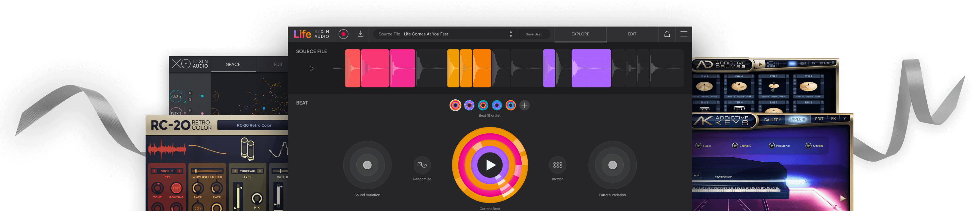
Task: Click Wow Flutter balance slider in RC-20
Action: (x=207, y=171)
